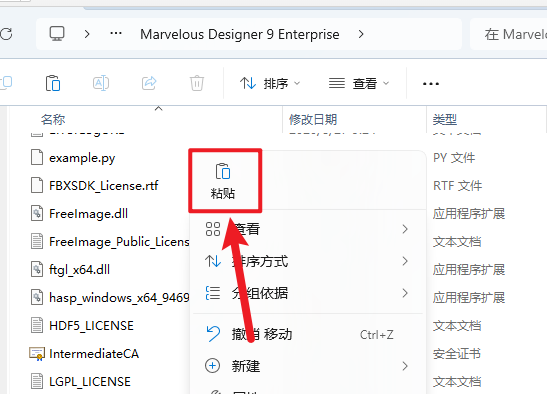Click the example.py file icon
The width and height of the screenshot is (547, 394).
tap(37, 157)
